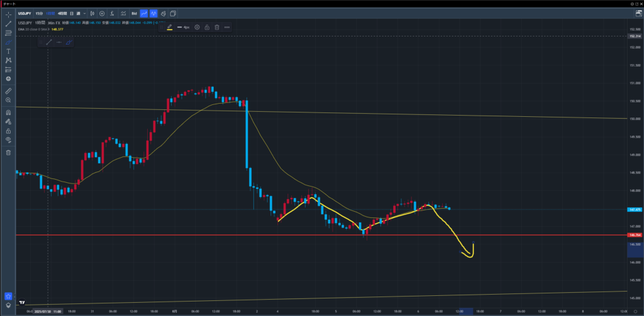Click the paint bucket theme icon
This screenshot has width=644, height=316.
point(164,14)
